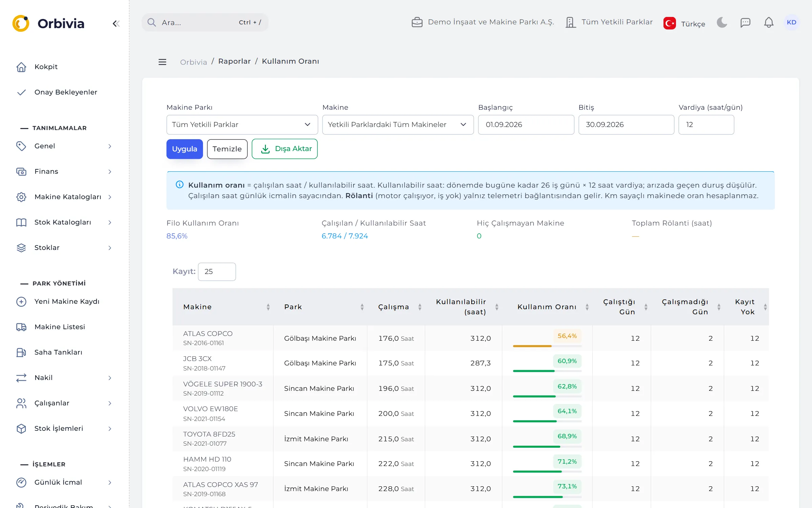This screenshot has width=812, height=508.
Task: Click the Uygula button
Action: tap(184, 149)
